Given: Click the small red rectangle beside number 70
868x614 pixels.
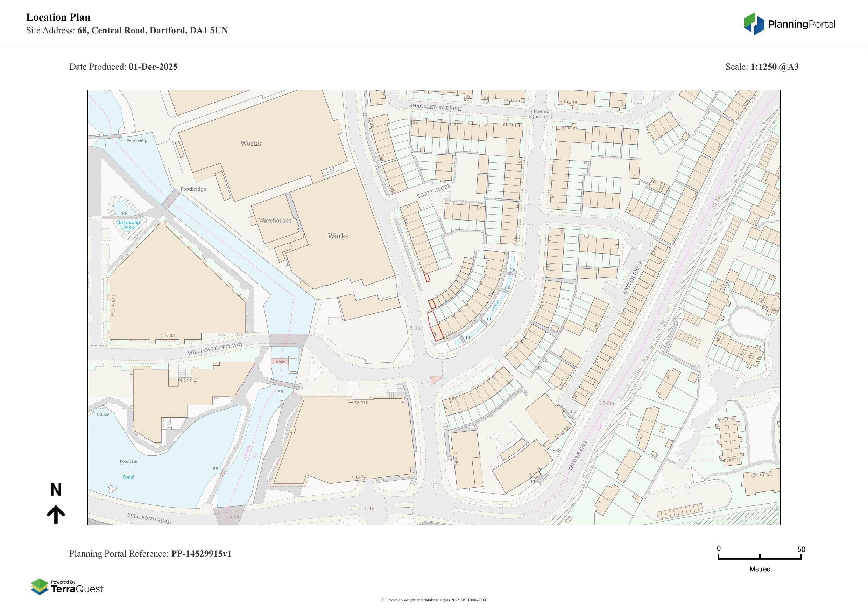Looking at the screenshot, I should pyautogui.click(x=427, y=278).
